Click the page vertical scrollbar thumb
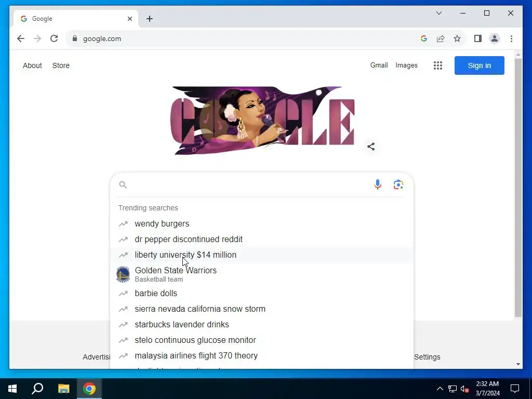 click(518, 188)
